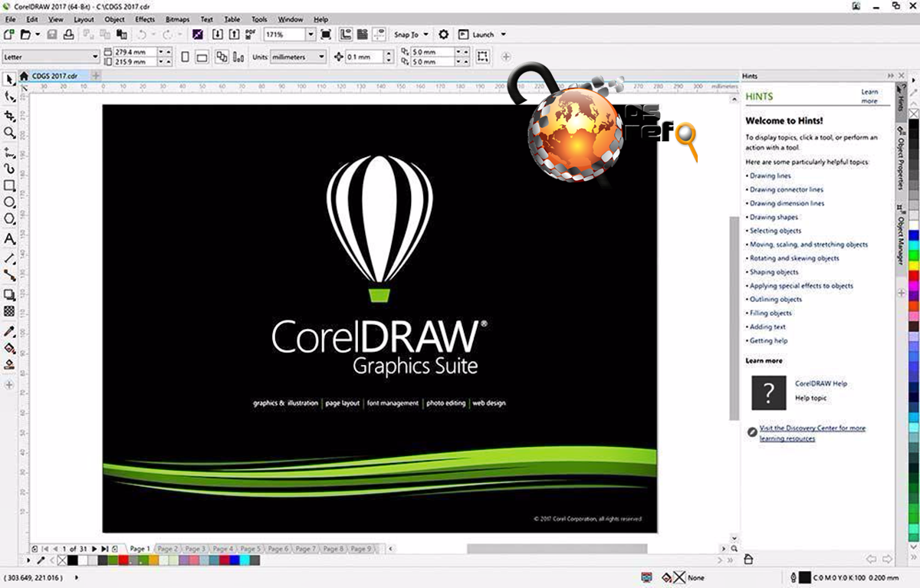This screenshot has width=920, height=588.
Task: Switch to the Page 2 tab
Action: pos(167,549)
